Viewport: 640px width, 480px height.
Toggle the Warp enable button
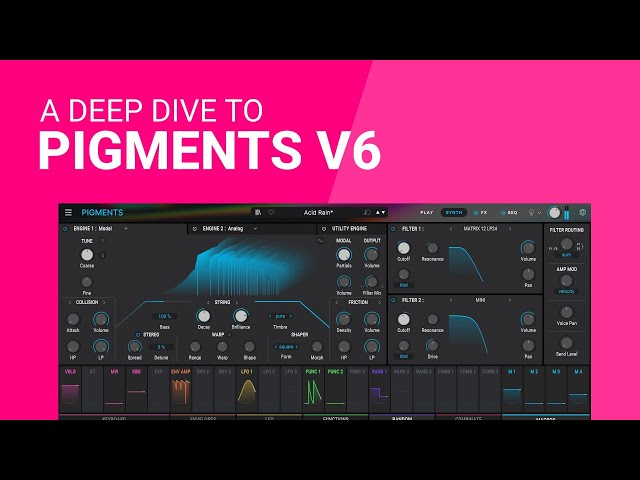click(229, 335)
